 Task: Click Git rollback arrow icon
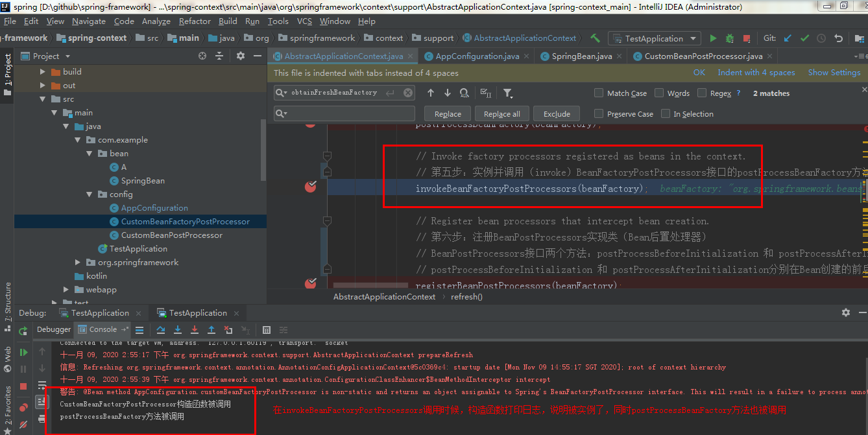coord(839,38)
